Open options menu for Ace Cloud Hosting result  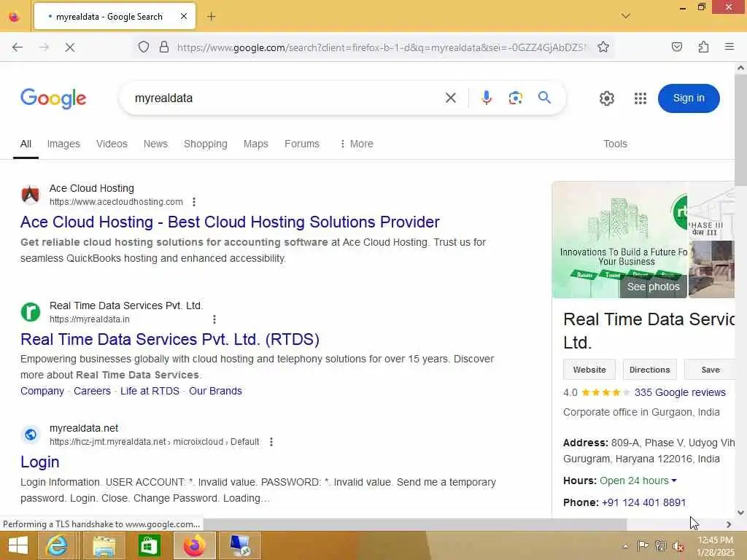194,202
